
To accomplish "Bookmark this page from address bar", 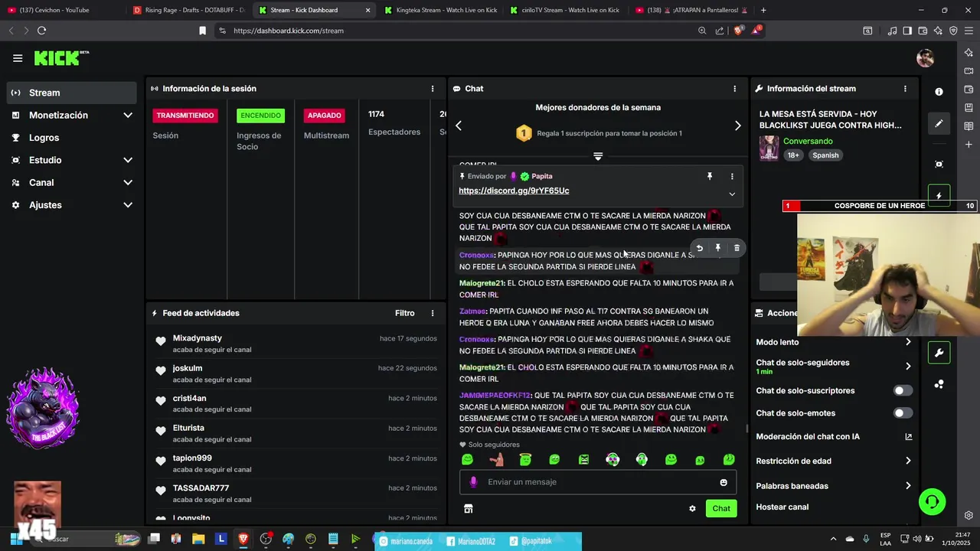I will [202, 31].
